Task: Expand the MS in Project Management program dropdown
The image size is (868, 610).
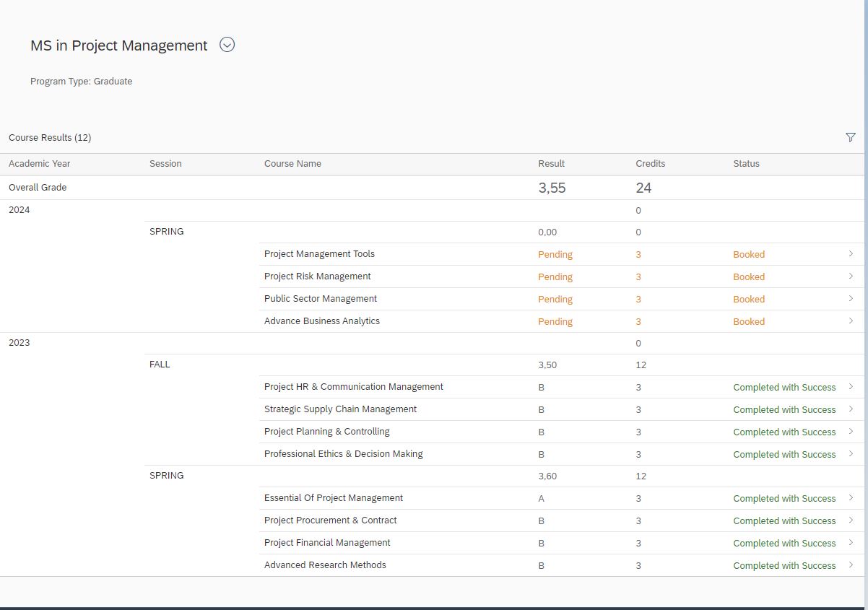Action: click(x=227, y=45)
